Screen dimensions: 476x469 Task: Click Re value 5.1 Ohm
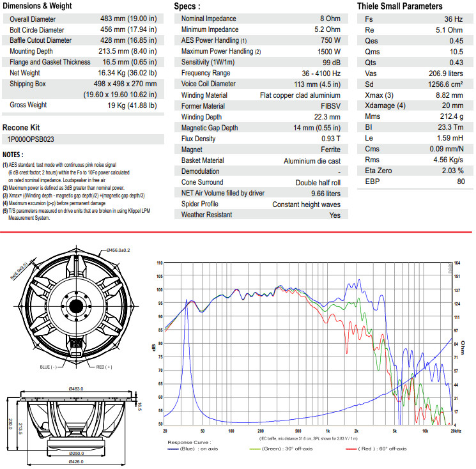click(449, 30)
